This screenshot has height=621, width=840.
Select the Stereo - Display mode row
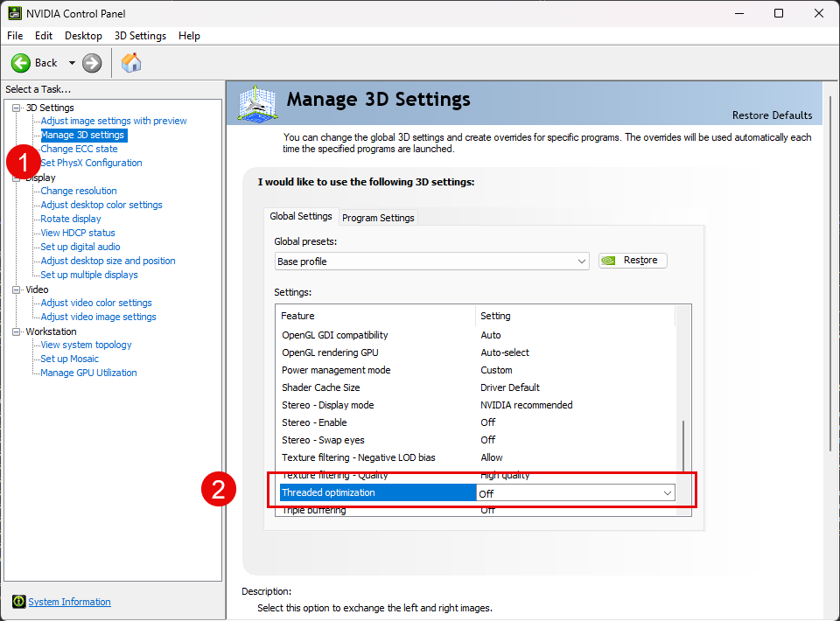(x=477, y=405)
